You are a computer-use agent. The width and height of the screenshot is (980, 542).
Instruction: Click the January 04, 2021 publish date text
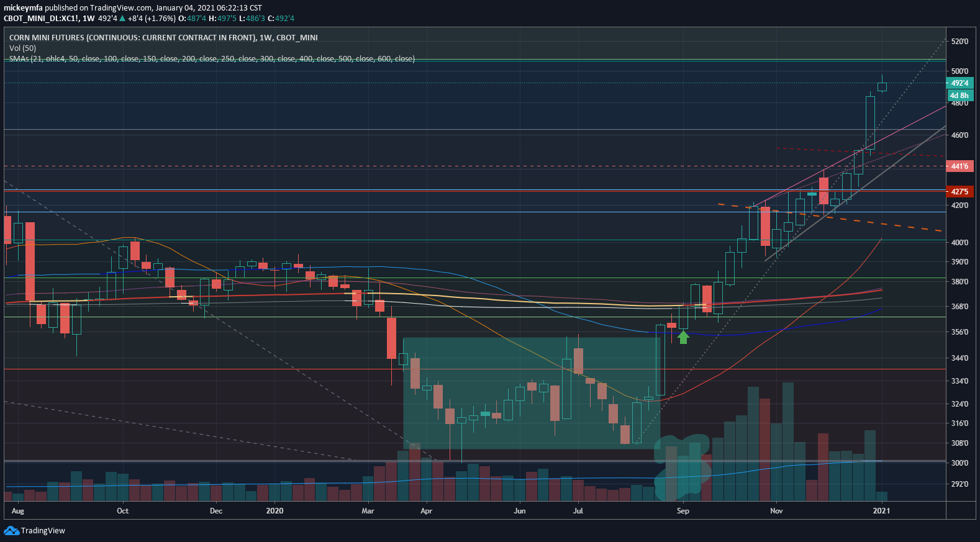tap(184, 8)
